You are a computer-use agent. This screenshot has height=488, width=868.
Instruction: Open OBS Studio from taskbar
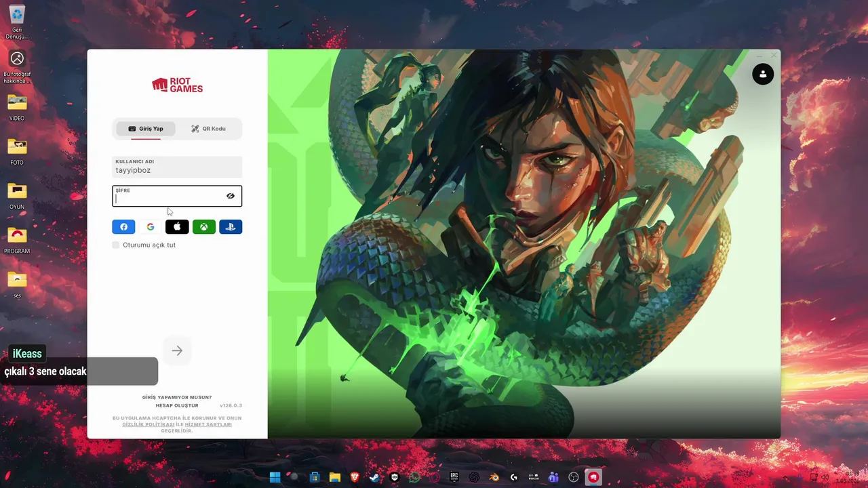574,477
